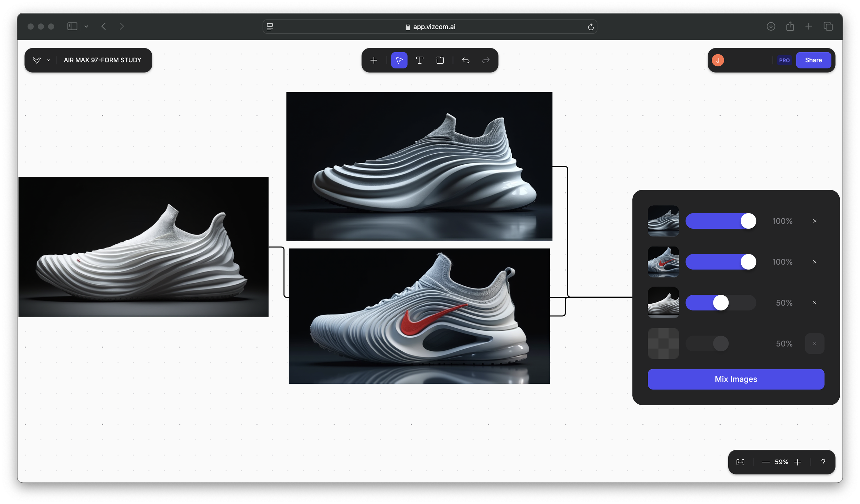Click the 59% zoom level
This screenshot has width=860, height=504.
(781, 462)
